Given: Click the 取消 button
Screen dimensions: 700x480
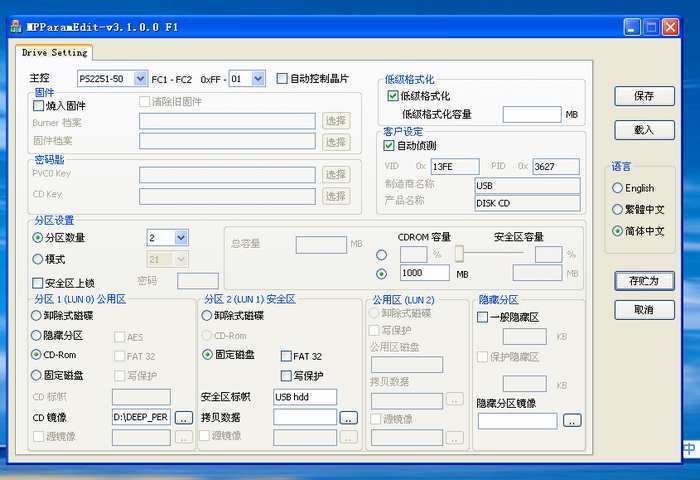Looking at the screenshot, I should [644, 310].
